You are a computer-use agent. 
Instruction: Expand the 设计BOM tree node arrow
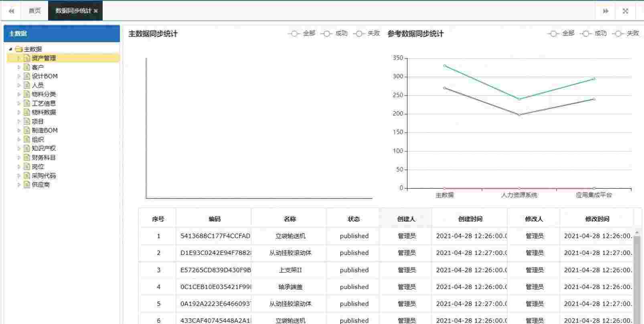pos(19,76)
